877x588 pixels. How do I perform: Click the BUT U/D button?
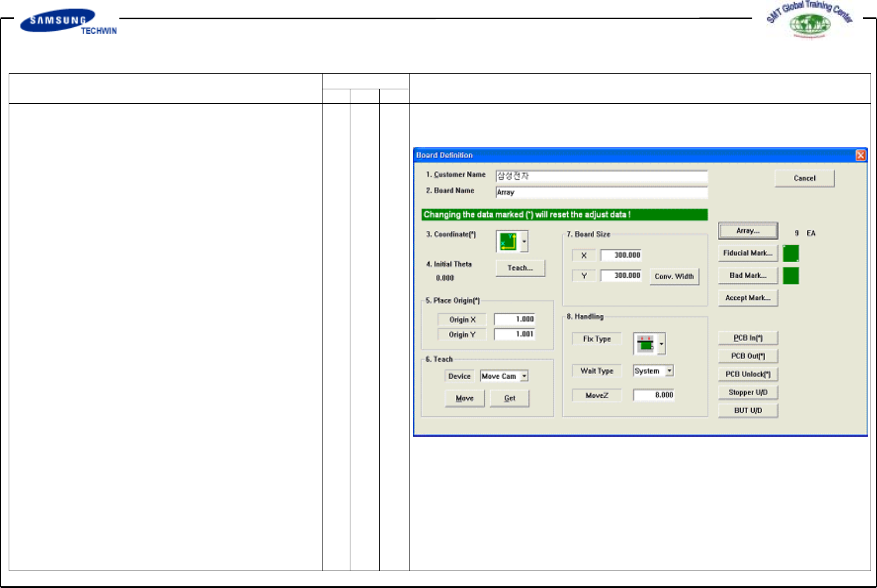[x=748, y=411]
